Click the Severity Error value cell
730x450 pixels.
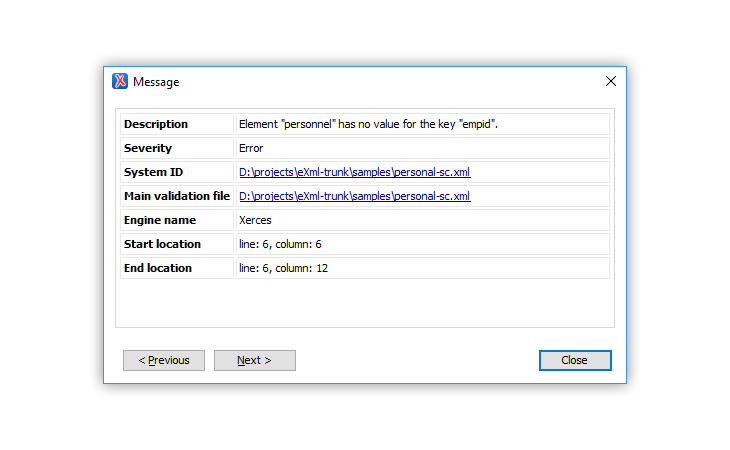pyautogui.click(x=423, y=148)
